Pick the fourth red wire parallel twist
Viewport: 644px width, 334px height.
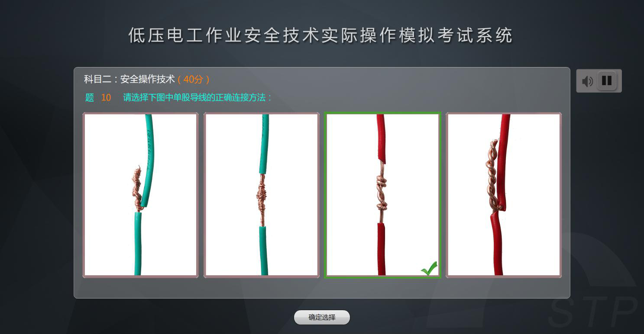[x=504, y=195]
